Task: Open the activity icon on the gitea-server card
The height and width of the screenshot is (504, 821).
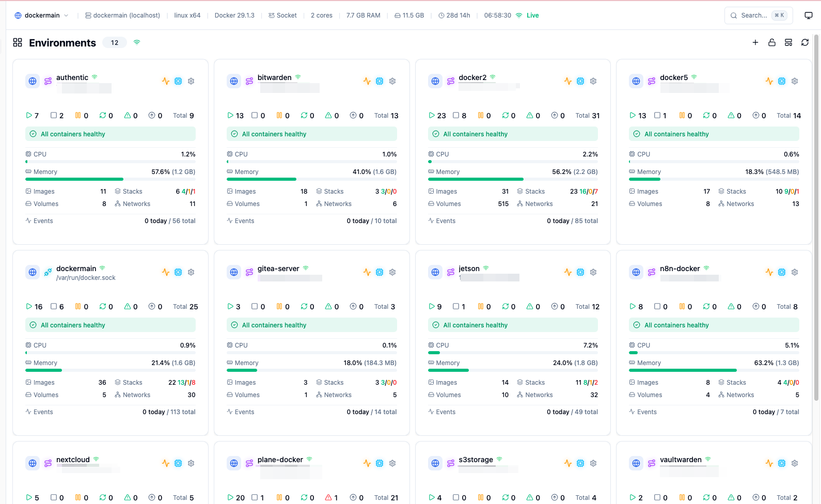Action: 367,272
